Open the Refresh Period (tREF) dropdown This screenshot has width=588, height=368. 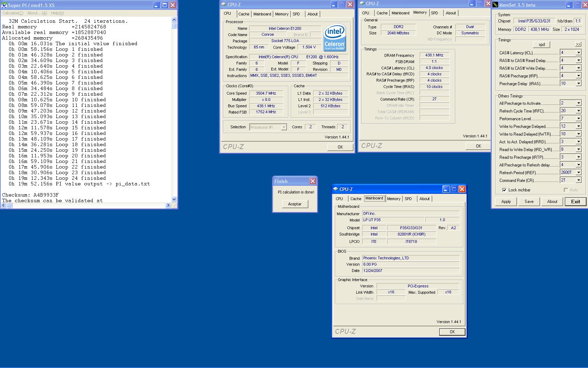pos(578,172)
